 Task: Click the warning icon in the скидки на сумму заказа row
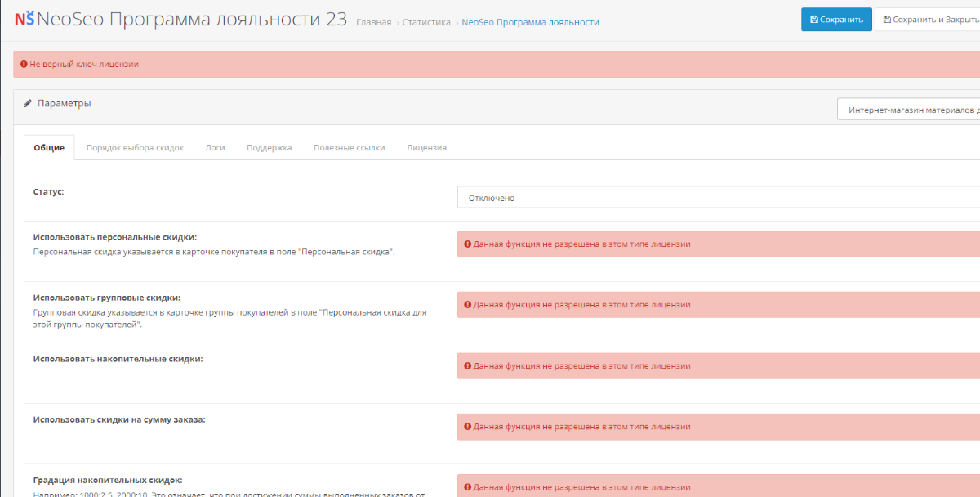point(468,427)
